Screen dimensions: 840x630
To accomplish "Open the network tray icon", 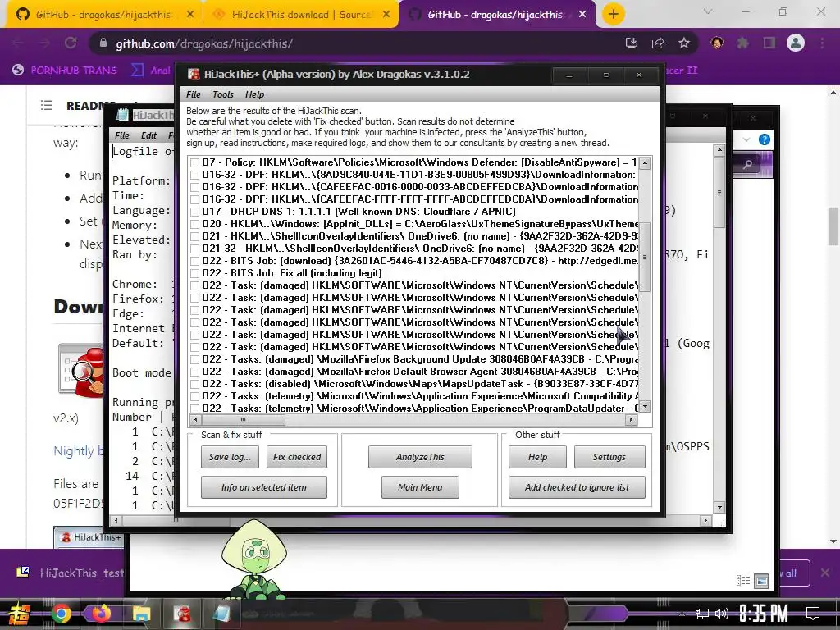I will (x=702, y=614).
